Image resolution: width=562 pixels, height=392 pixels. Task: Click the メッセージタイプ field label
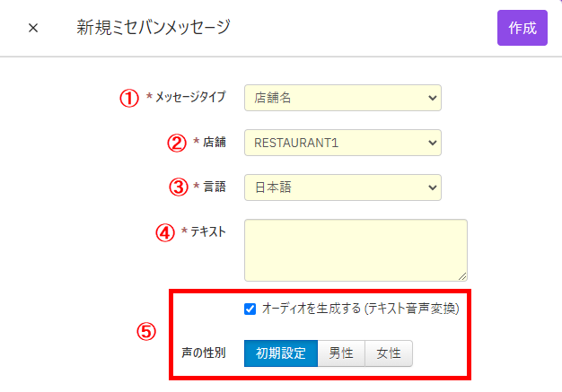click(190, 97)
